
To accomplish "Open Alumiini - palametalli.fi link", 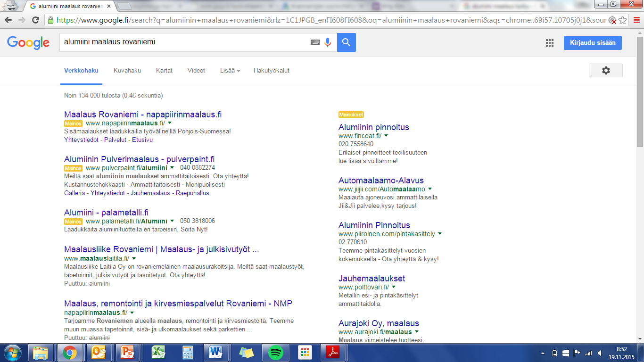I will click(x=106, y=213).
